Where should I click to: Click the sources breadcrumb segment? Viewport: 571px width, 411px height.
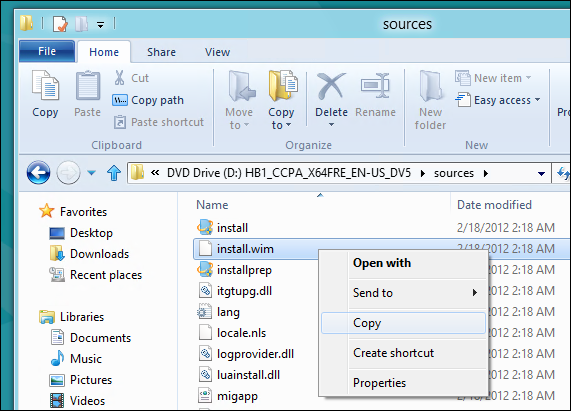click(454, 173)
